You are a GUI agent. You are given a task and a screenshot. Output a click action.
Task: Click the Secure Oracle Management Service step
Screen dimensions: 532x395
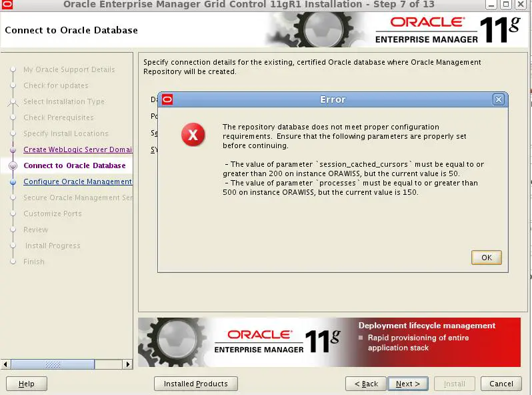pyautogui.click(x=78, y=197)
